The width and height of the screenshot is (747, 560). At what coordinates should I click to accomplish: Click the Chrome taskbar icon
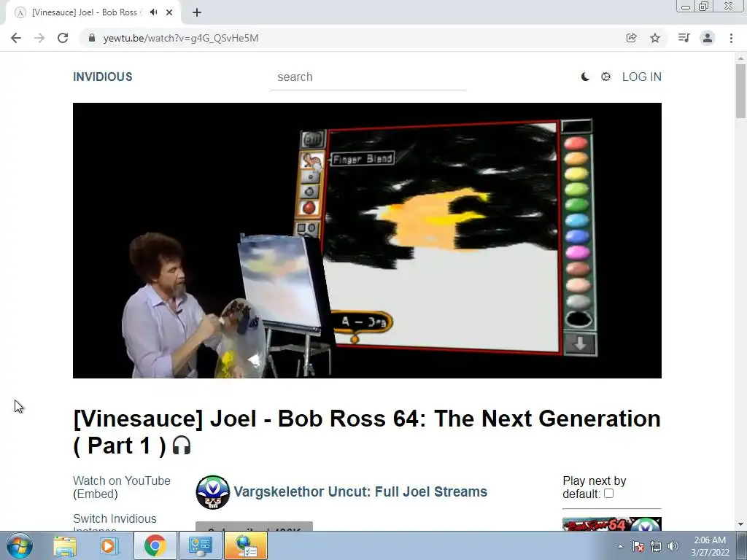pos(155,545)
